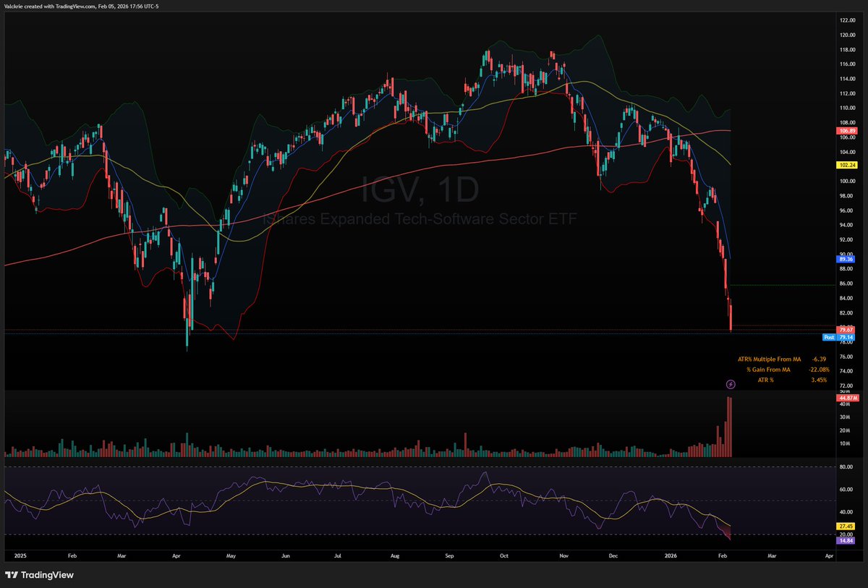Click the Jun label on the time axis
Screen dimensions: 868x588
pyautogui.click(x=286, y=557)
